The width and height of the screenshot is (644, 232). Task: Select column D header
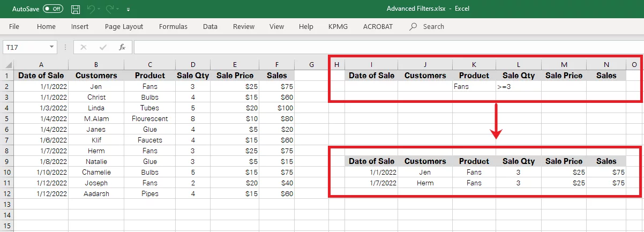pos(192,65)
